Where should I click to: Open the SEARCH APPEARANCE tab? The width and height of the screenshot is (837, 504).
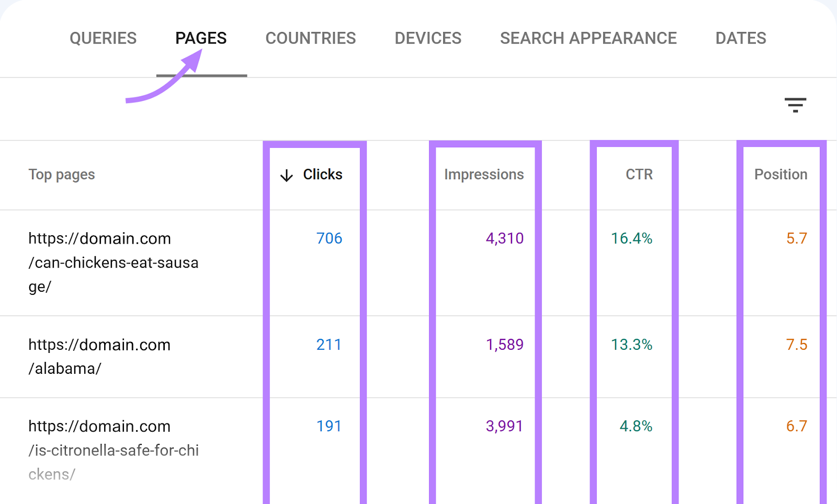588,38
